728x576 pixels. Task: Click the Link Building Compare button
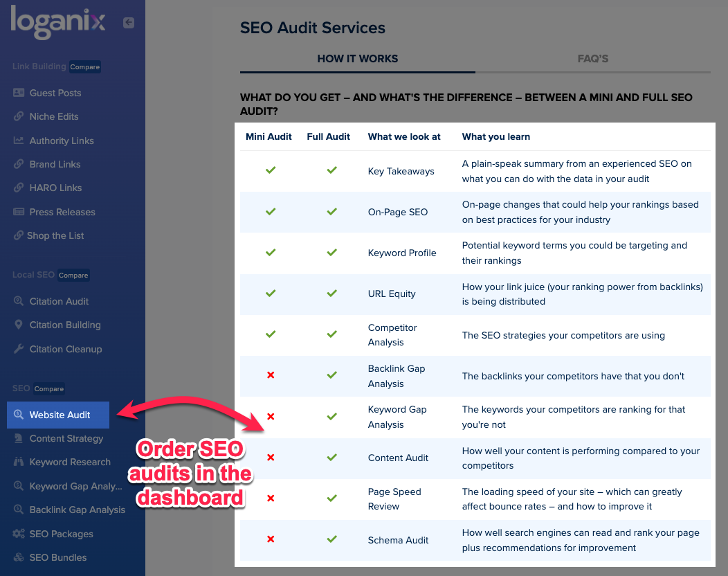coord(85,67)
